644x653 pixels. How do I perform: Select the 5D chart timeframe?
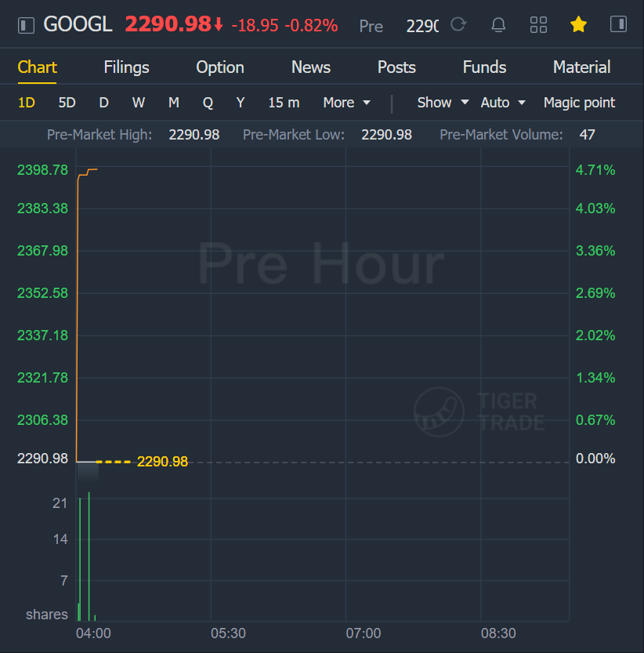tap(67, 103)
